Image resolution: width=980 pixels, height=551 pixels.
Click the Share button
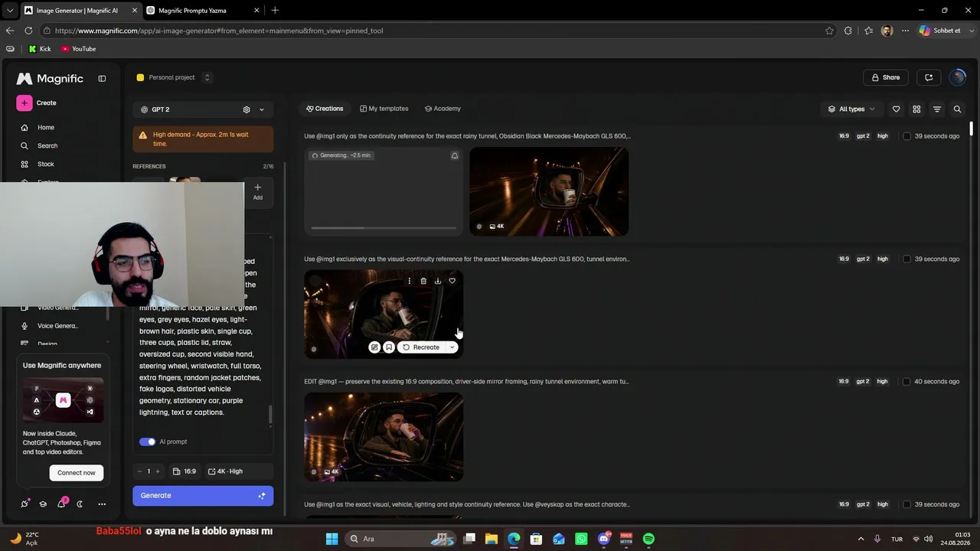886,77
